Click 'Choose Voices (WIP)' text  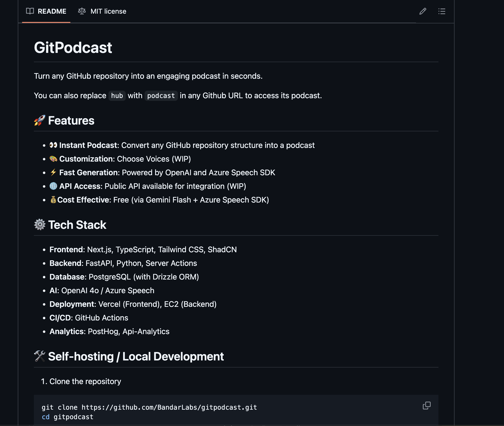[x=154, y=159]
